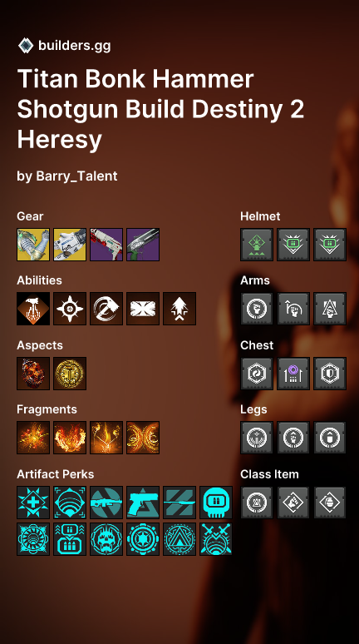Click the hammer super ability icon

click(33, 309)
